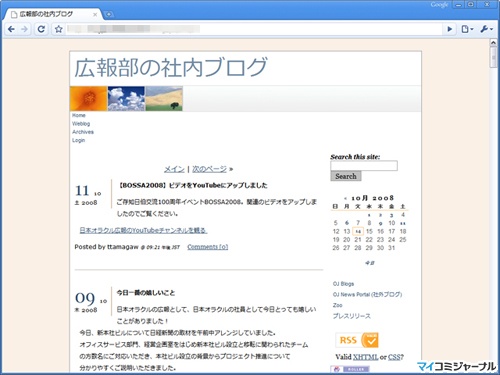
Task: Select day 3 in the calendar
Action: [x=392, y=215]
